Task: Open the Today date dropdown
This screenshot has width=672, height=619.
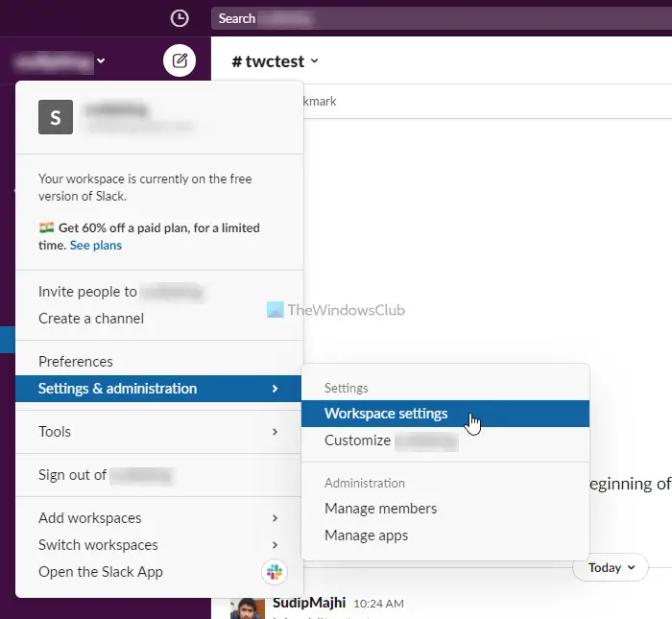Action: 611,567
